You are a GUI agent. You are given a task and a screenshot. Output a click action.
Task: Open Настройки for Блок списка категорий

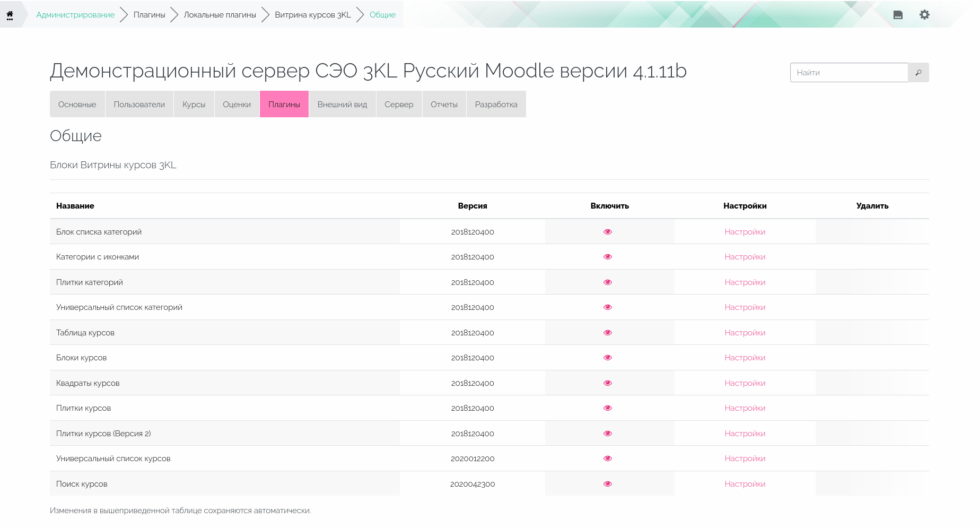[745, 232]
